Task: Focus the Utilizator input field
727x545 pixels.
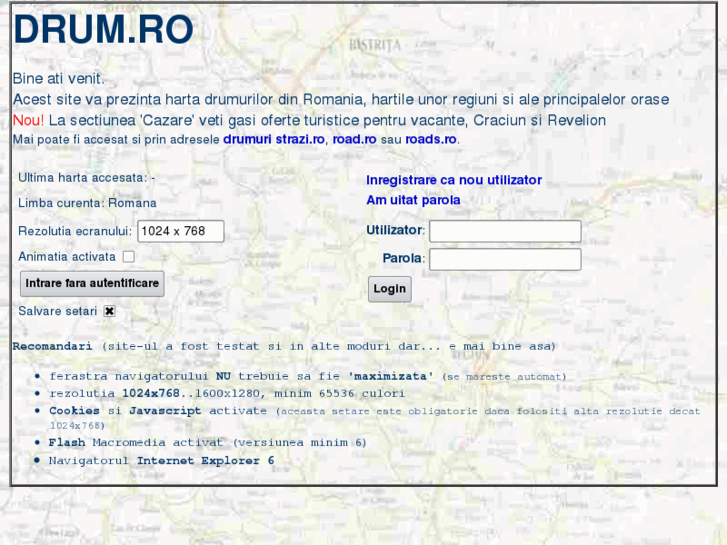Action: 505,231
